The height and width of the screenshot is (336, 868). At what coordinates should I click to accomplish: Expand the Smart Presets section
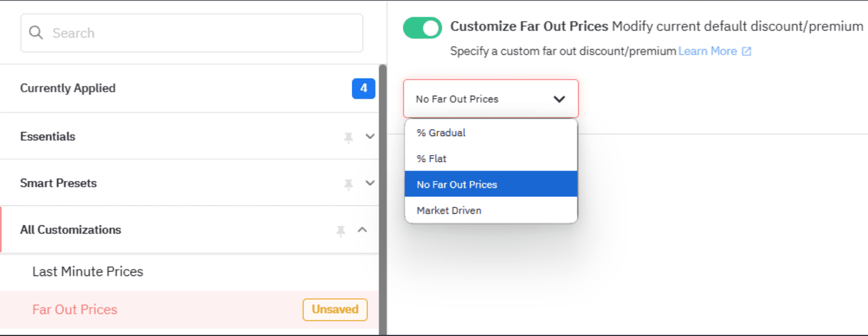(369, 183)
